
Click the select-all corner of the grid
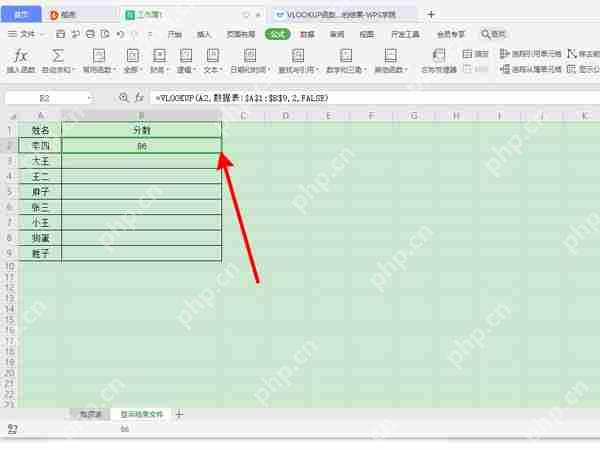pyautogui.click(x=12, y=116)
